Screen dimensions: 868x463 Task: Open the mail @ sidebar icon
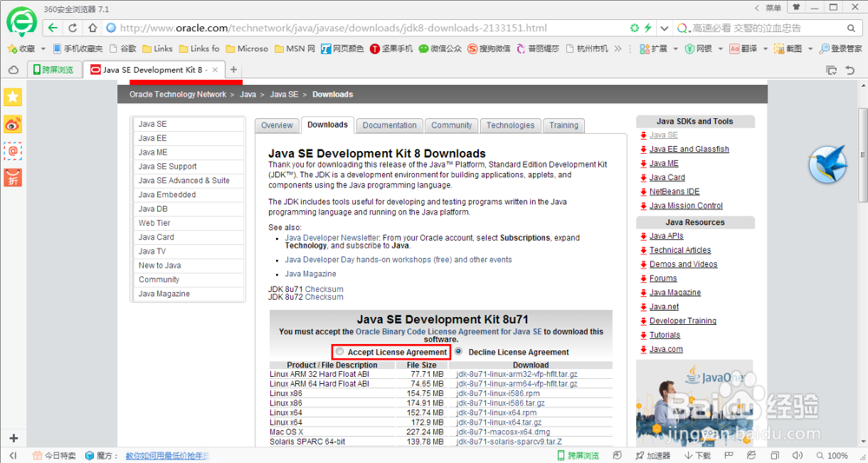click(x=13, y=150)
